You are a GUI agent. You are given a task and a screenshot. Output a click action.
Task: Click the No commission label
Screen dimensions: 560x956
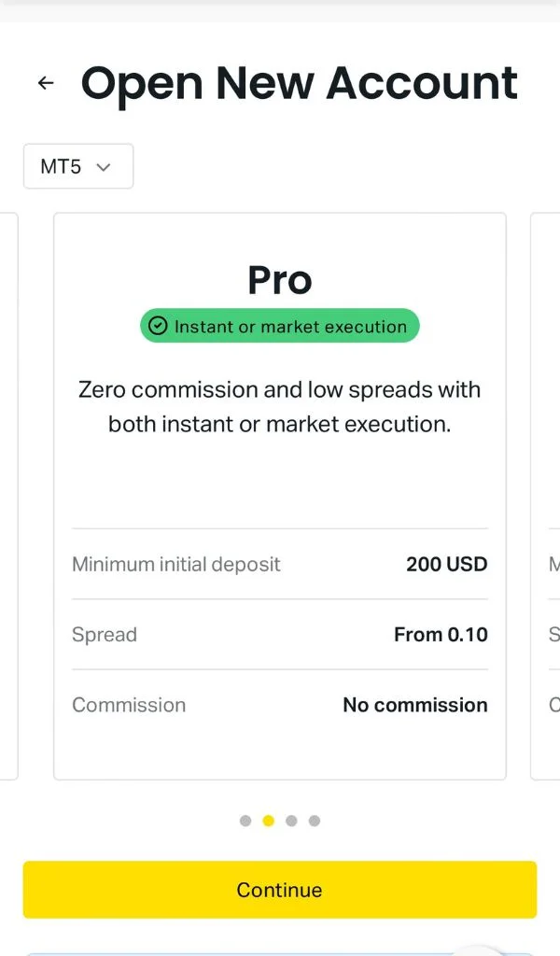414,705
